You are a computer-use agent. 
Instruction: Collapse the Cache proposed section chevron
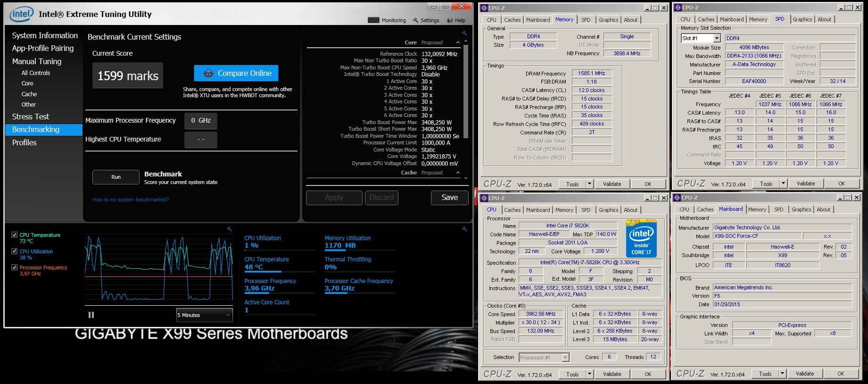click(x=458, y=173)
